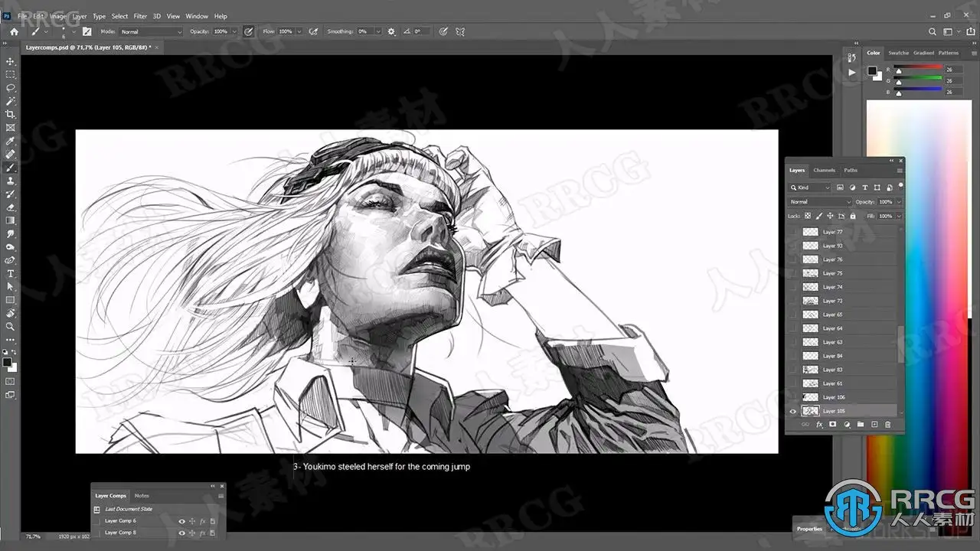Select the Clone Stamp tool

click(10, 181)
